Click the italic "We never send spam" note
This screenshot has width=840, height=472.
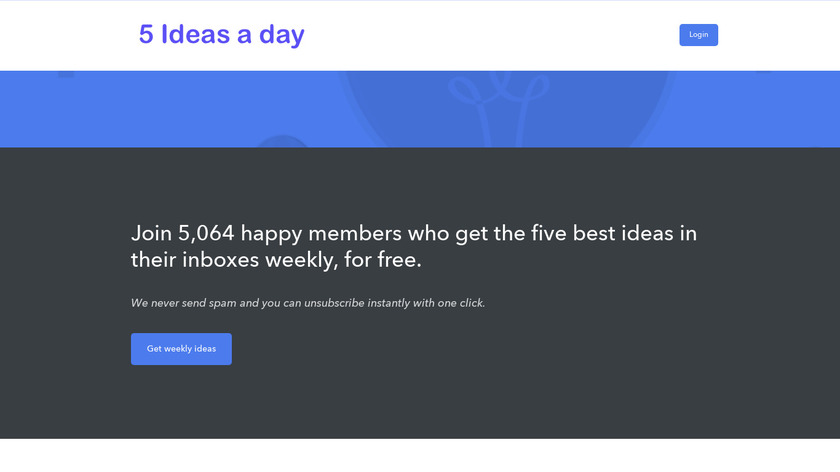[307, 303]
